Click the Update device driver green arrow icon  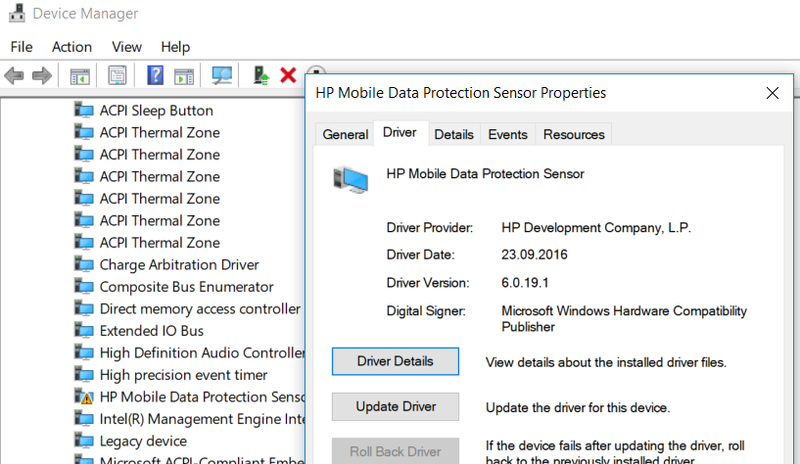click(x=261, y=76)
